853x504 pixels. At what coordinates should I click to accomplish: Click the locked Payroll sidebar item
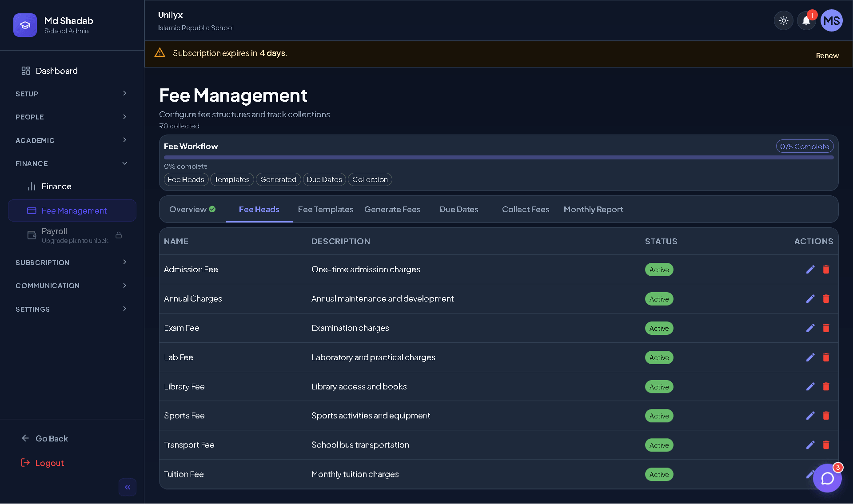pos(72,235)
